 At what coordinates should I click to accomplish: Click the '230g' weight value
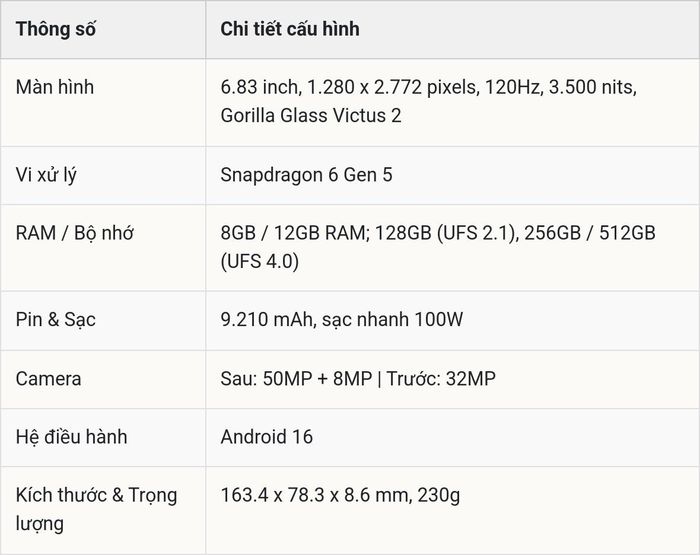(439, 495)
